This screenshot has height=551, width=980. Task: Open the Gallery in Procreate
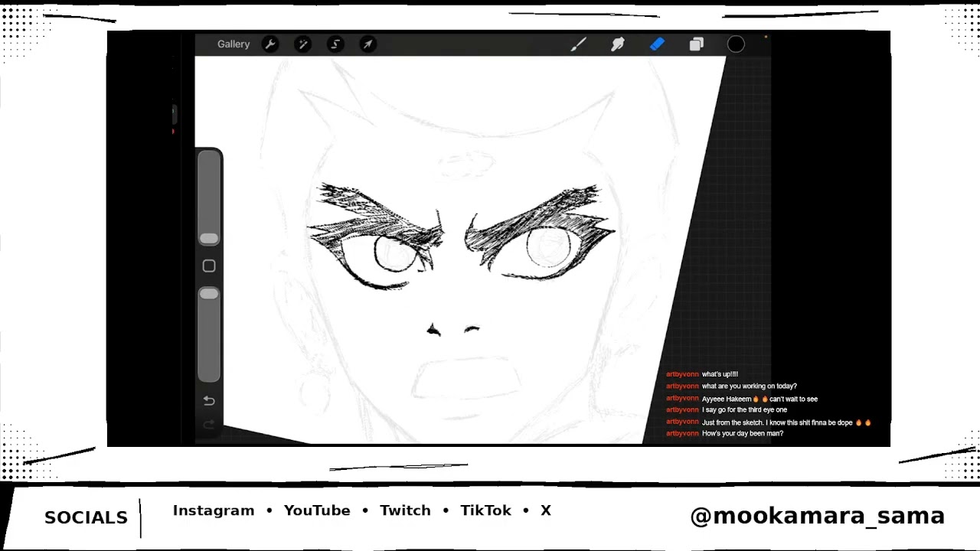pyautogui.click(x=234, y=44)
